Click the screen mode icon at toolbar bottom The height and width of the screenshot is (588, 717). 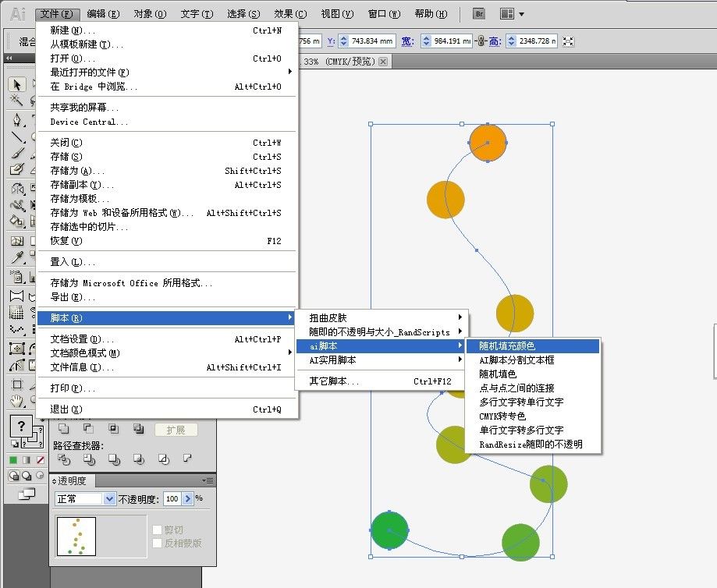pyautogui.click(x=27, y=494)
